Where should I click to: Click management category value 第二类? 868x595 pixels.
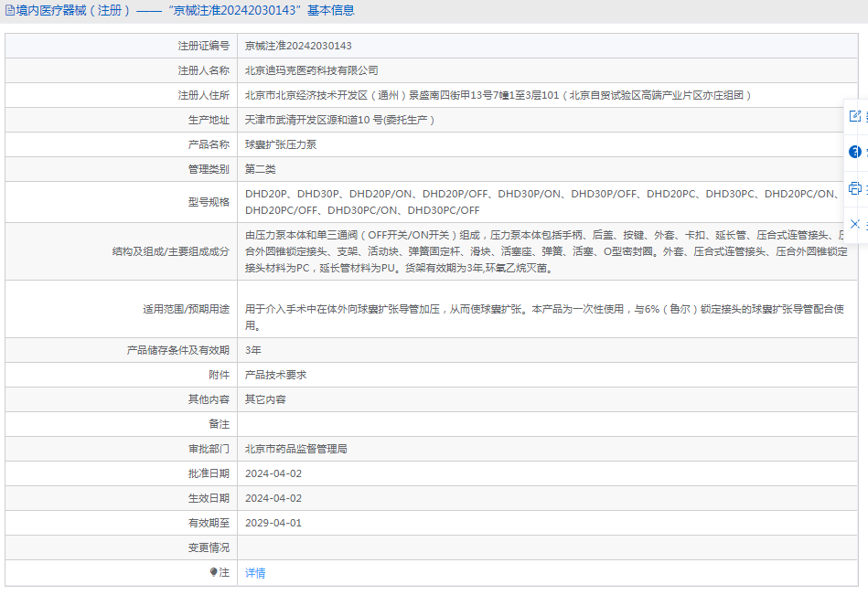click(260, 169)
